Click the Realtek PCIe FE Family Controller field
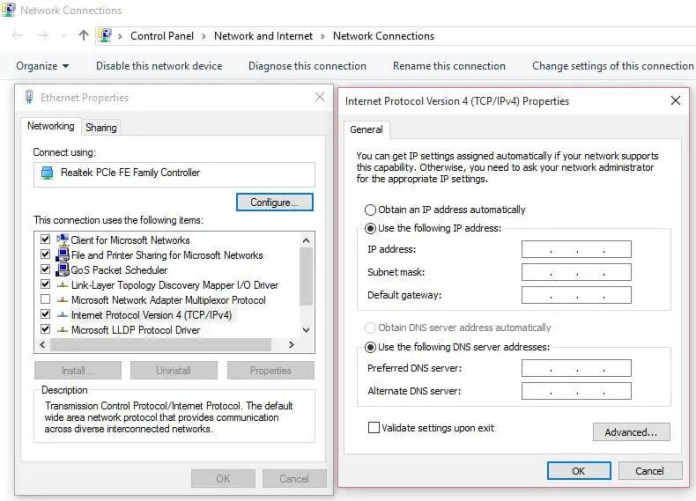Image resolution: width=696 pixels, height=501 pixels. coord(174,173)
